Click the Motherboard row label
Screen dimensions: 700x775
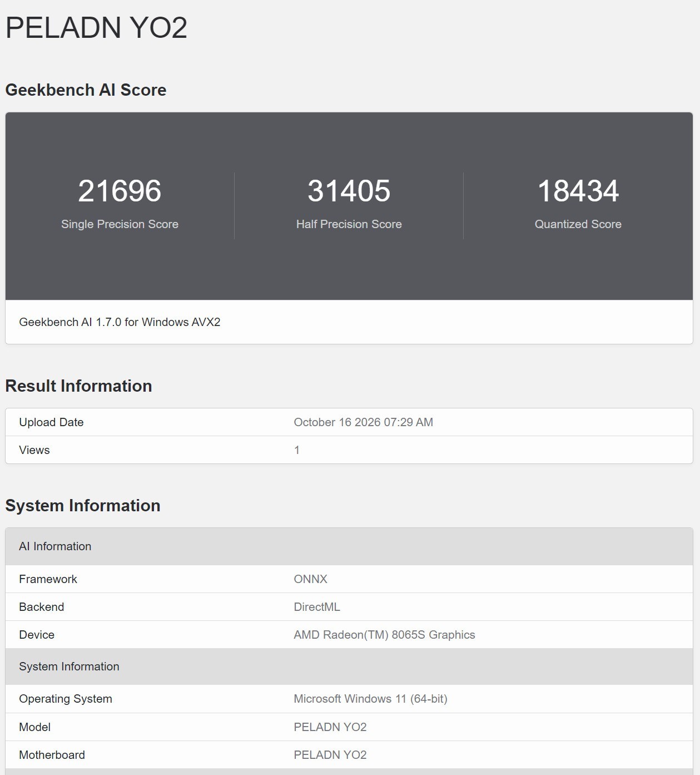coord(52,755)
